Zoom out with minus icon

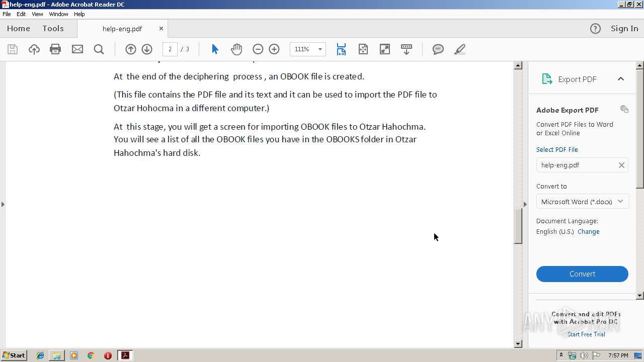point(258,49)
